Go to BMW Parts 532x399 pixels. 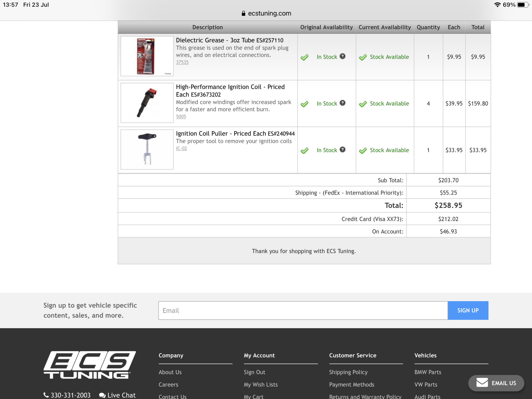[x=427, y=372]
